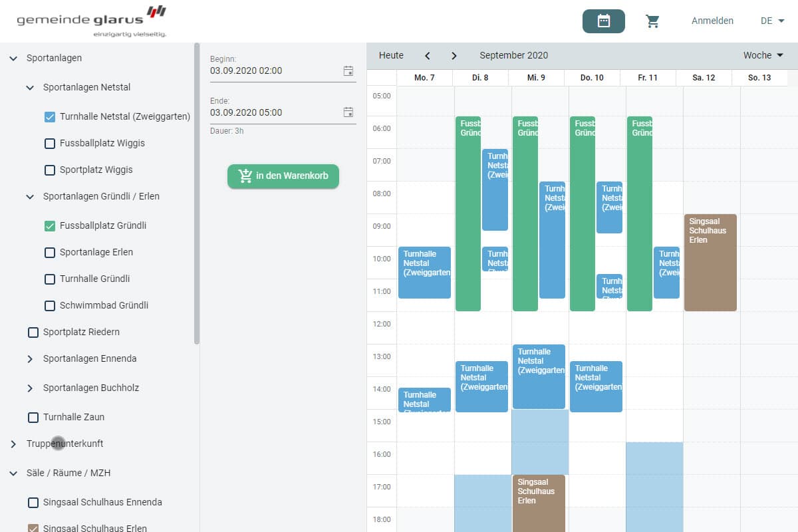Uncheck Turnhalle Netstal (Zweiggarten) checkbox

point(50,117)
